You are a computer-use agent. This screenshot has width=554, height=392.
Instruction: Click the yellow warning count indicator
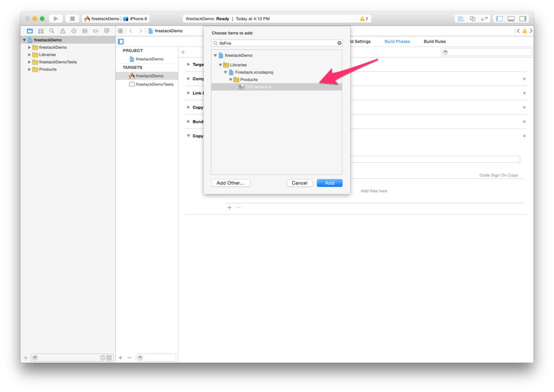coord(364,18)
